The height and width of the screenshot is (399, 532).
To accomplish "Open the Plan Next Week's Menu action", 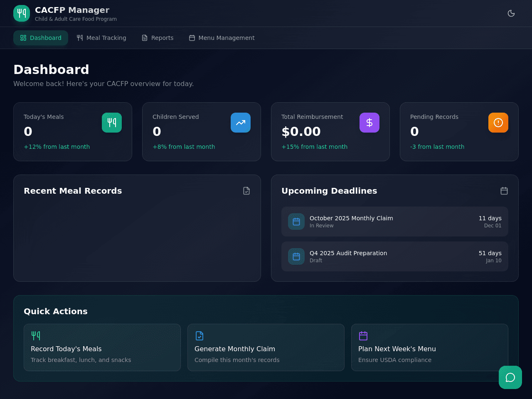I will tap(430, 347).
